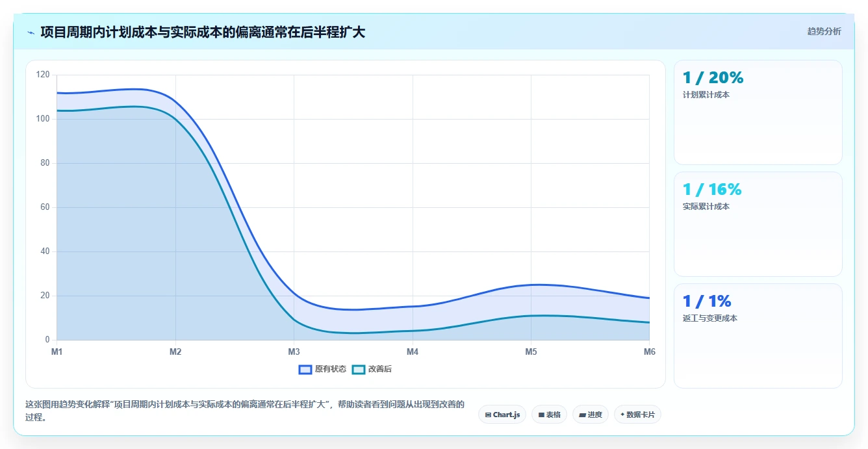868x449 pixels.
Task: Click the 20 y-axis value
Action: [45, 296]
